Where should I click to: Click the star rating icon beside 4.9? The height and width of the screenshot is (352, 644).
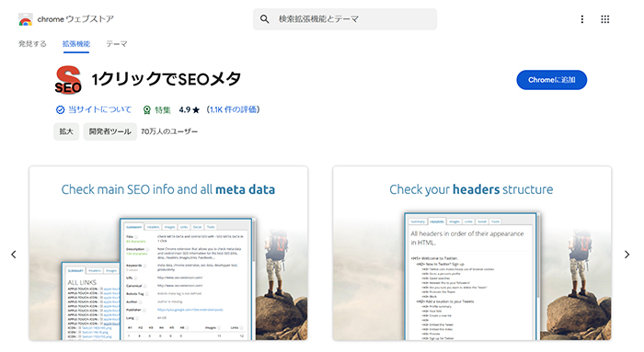point(196,110)
